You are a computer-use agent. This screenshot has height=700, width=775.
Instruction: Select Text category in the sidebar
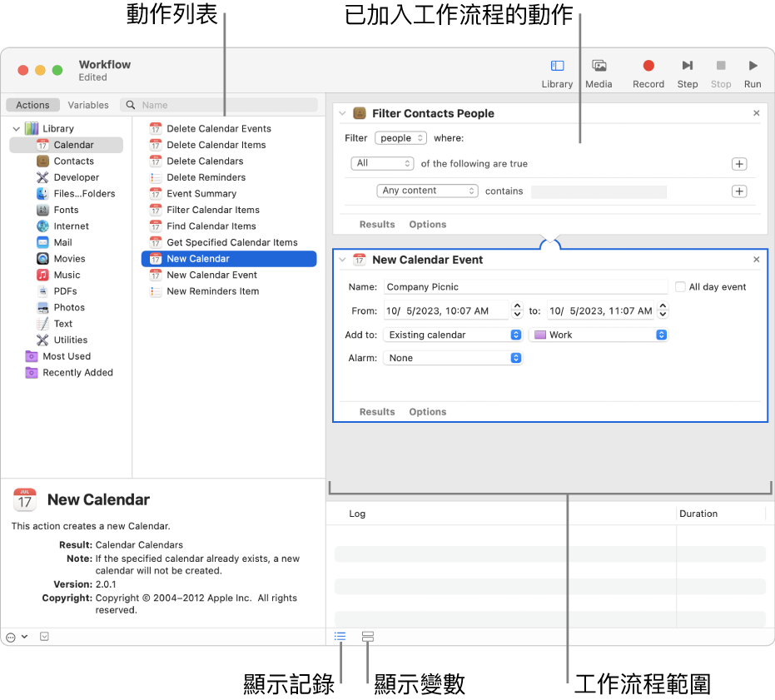[x=55, y=325]
